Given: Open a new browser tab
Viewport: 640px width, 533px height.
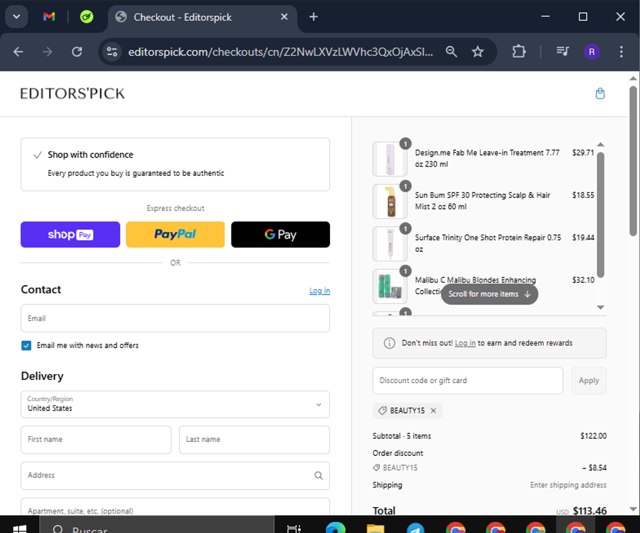Looking at the screenshot, I should [313, 17].
